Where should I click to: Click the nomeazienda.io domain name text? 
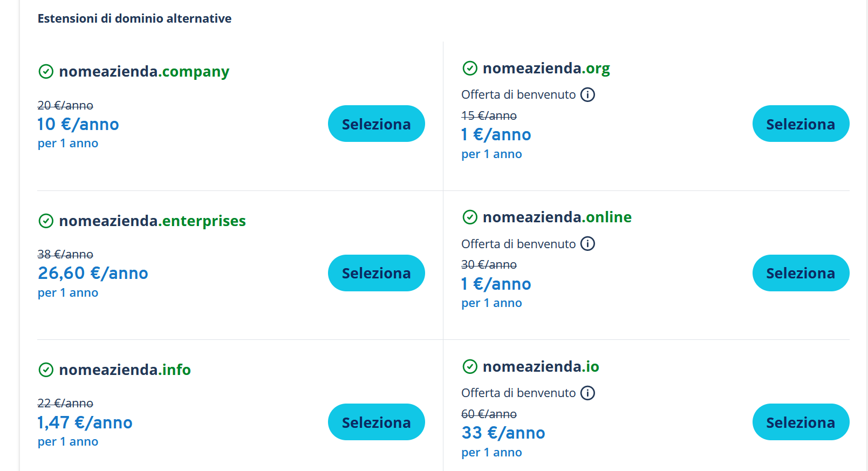coord(541,367)
